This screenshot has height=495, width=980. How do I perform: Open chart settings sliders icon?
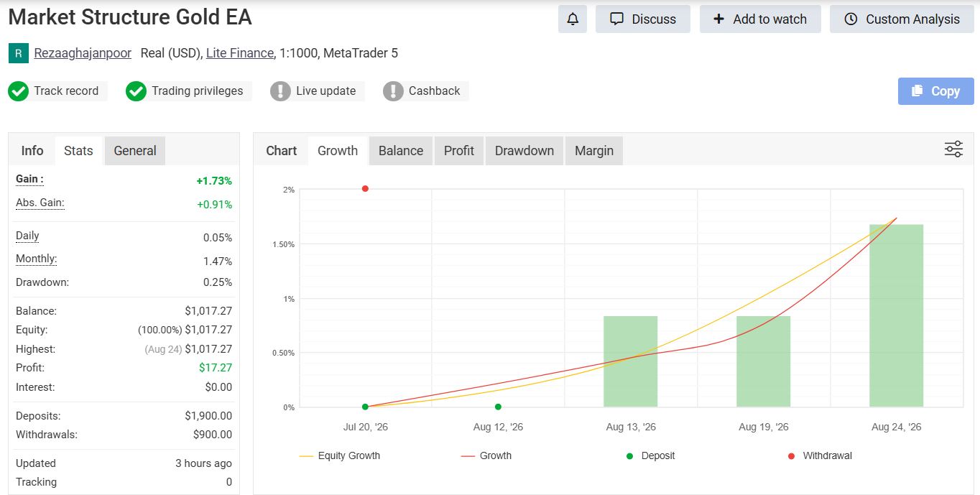point(953,149)
